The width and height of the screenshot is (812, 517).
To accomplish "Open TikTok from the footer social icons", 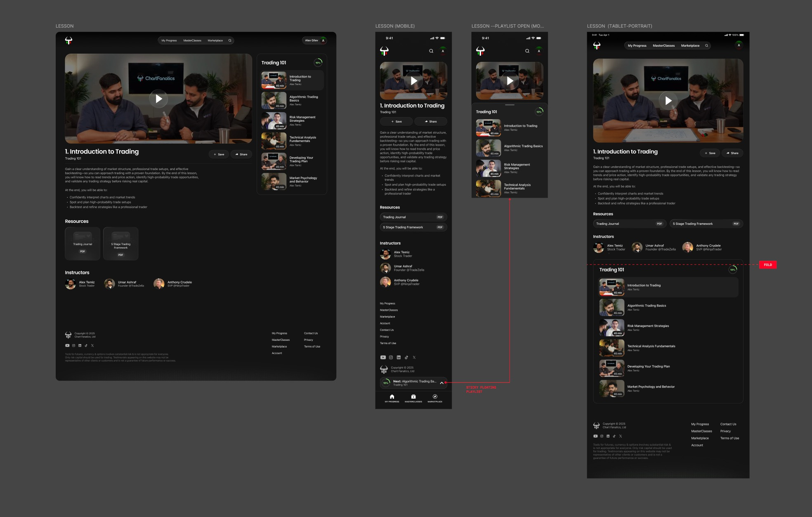I will 86,345.
